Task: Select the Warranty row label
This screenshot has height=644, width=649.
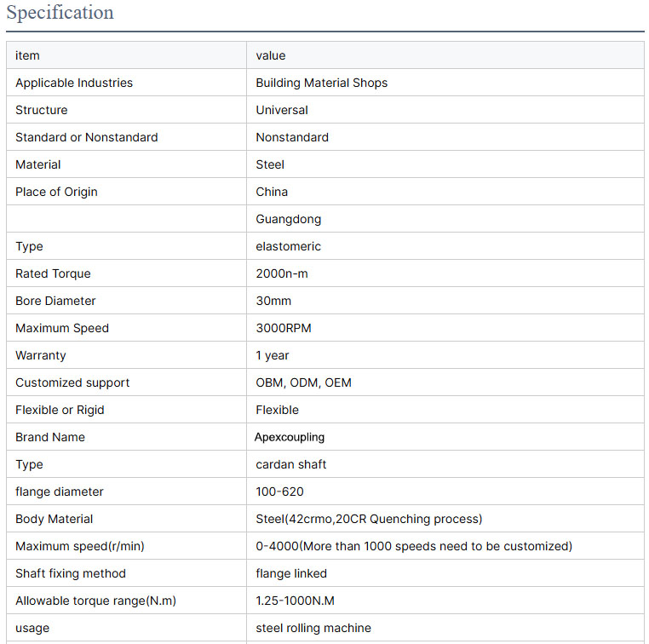Action: pyautogui.click(x=40, y=355)
